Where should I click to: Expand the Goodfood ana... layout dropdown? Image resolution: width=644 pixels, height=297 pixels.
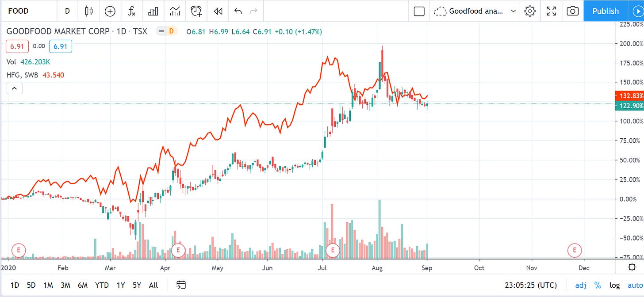pos(514,11)
